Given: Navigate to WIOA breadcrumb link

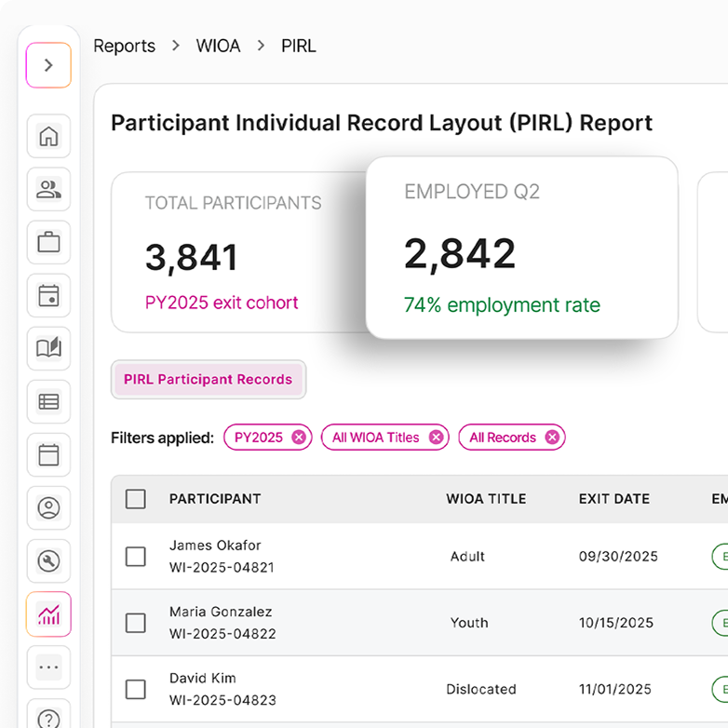Looking at the screenshot, I should pos(218,46).
